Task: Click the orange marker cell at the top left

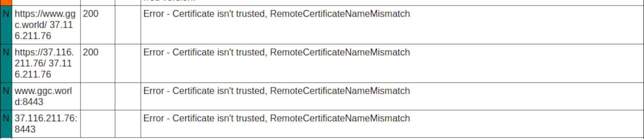Action: coord(6,3)
